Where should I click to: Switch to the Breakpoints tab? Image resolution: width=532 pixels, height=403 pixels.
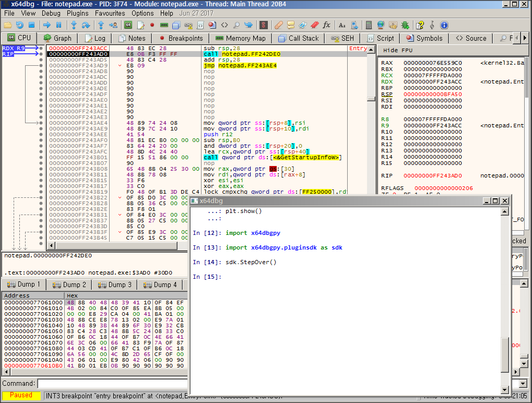coord(181,38)
